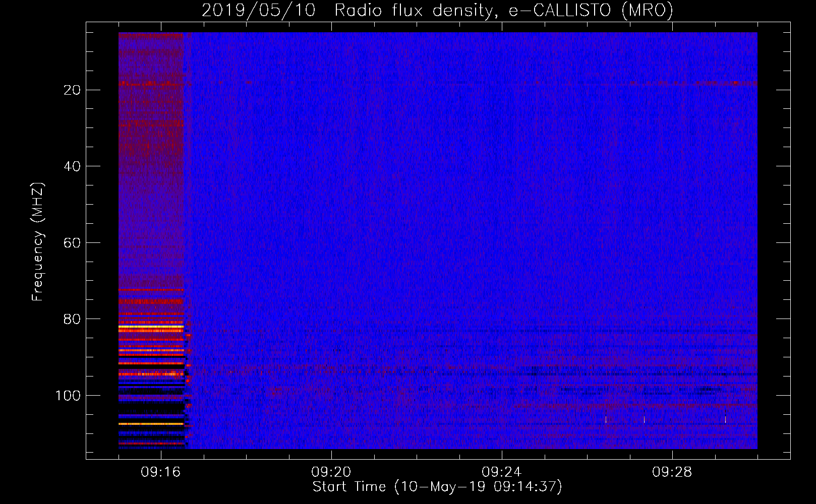816x504 pixels.
Task: Click the 'Frequency (MHZ)' axis label
Action: point(38,242)
